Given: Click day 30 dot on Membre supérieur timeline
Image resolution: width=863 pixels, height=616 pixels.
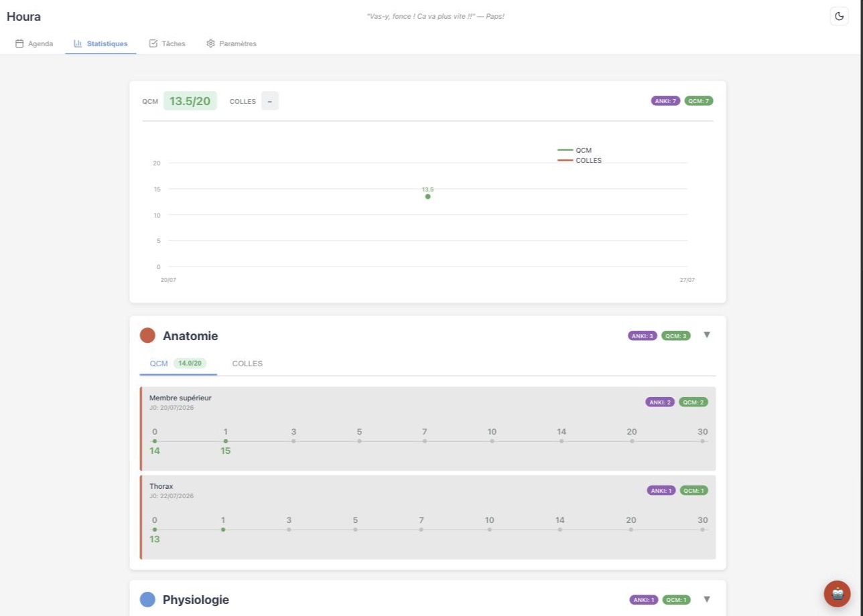Looking at the screenshot, I should coord(703,441).
